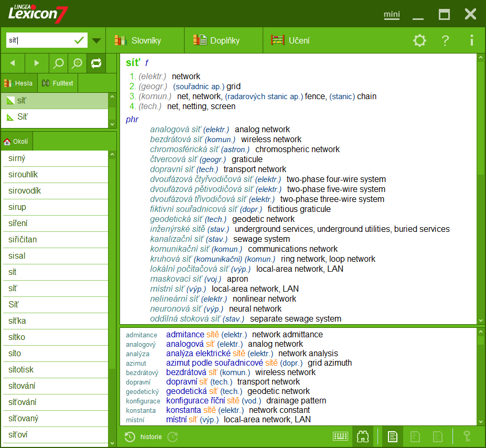Switch to mini mode
Screen dimensions: 486x448
pyautogui.click(x=392, y=14)
